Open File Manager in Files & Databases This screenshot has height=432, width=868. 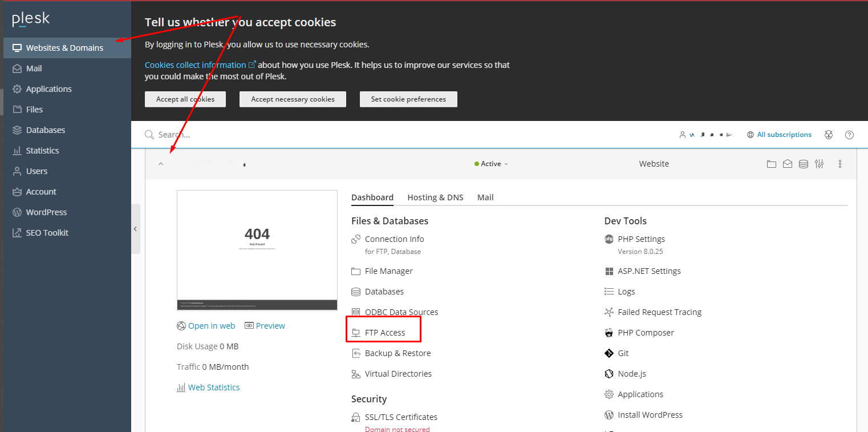(x=389, y=271)
